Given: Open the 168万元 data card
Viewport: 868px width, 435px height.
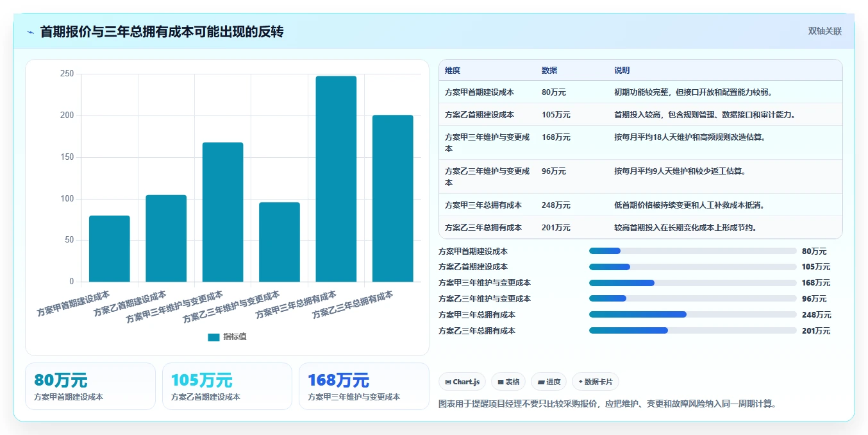Looking at the screenshot, I should tap(364, 386).
